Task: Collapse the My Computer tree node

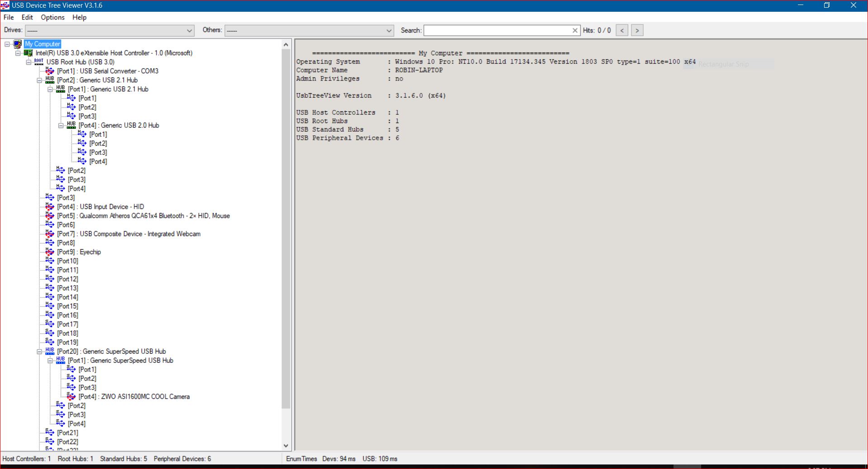Action: tap(7, 44)
